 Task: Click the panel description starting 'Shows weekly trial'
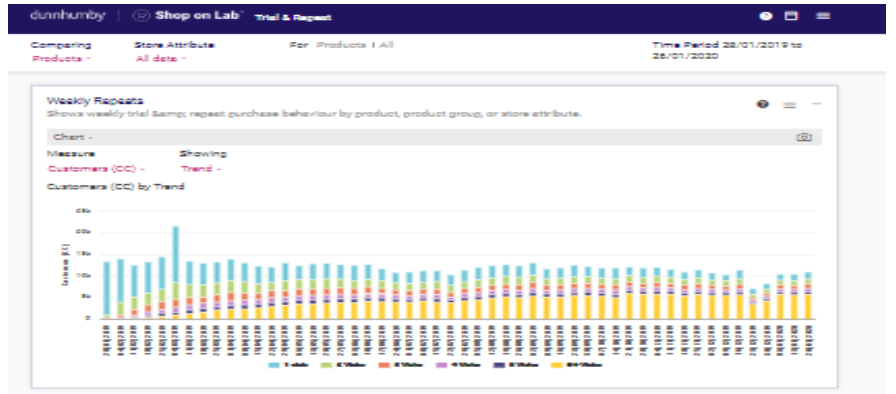pos(314,114)
